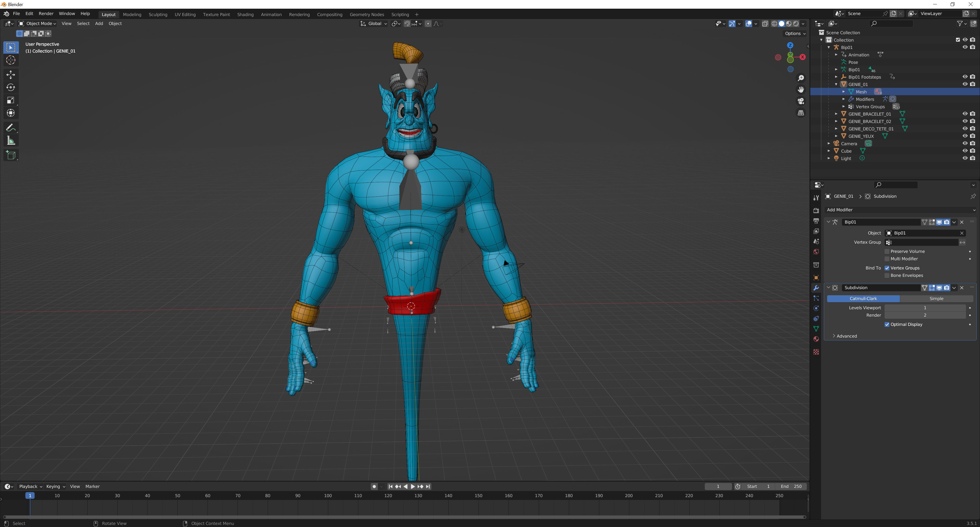Click frame 100 on the timeline

327,496
